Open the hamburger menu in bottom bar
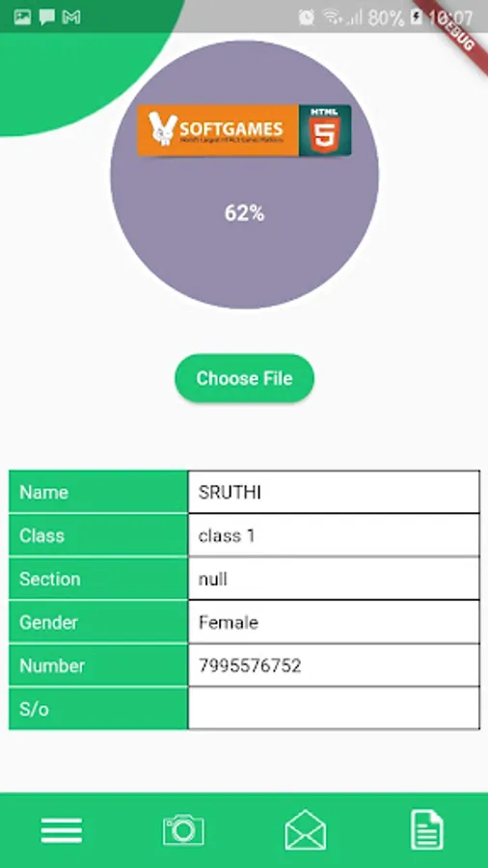This screenshot has width=488, height=868. point(62,830)
